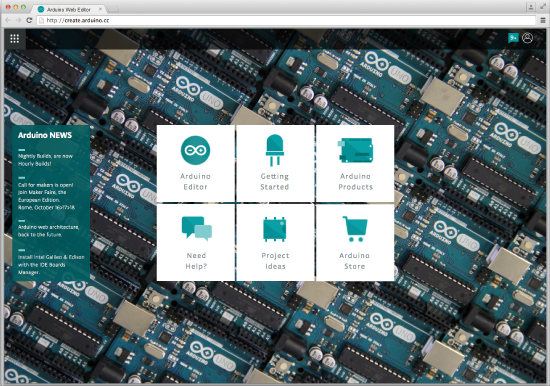Read the Nightly Builds news item
This screenshot has height=386, width=550.
coord(46,160)
